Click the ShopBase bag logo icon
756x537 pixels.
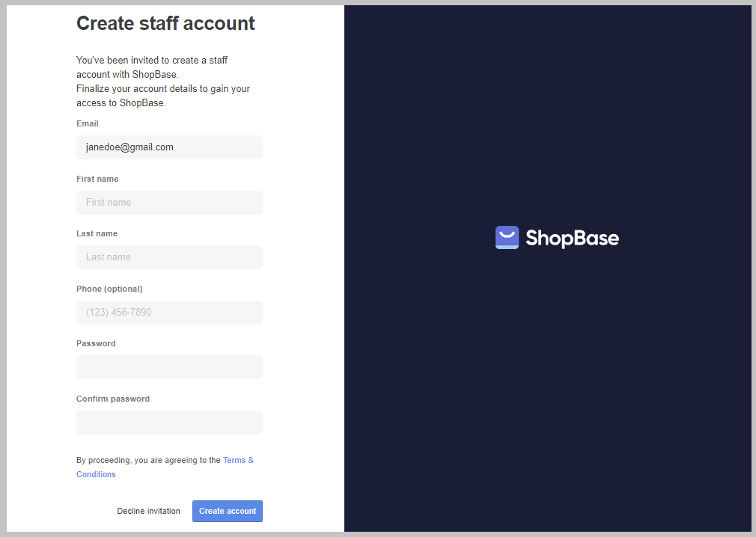pos(507,237)
